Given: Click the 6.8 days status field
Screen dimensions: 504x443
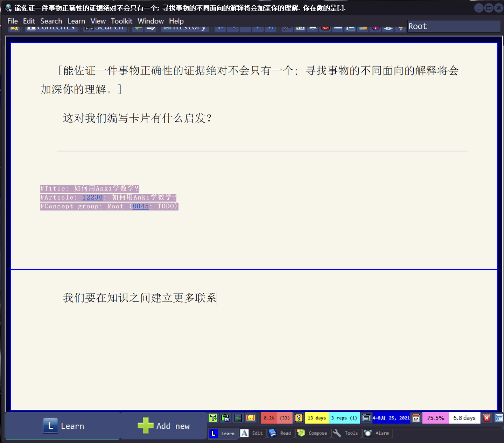Looking at the screenshot, I should click(x=464, y=418).
